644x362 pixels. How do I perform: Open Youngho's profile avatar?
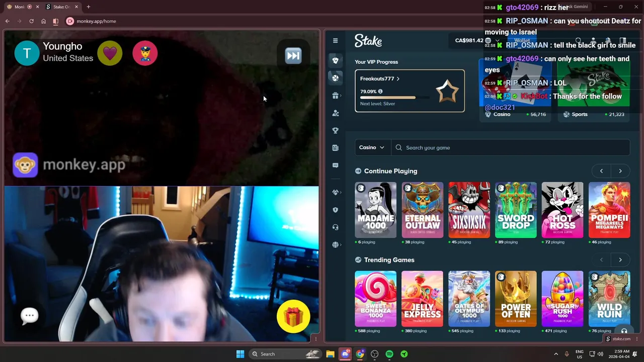(x=27, y=53)
